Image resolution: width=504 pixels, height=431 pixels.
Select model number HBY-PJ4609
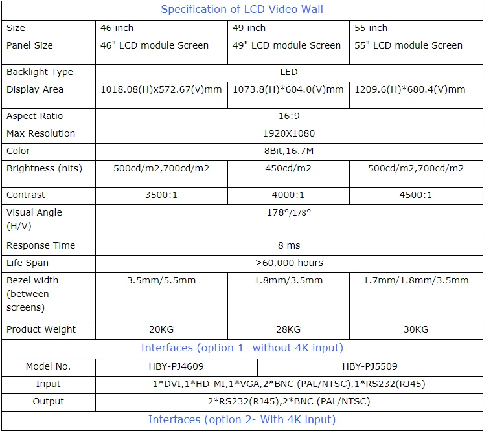[x=176, y=366]
